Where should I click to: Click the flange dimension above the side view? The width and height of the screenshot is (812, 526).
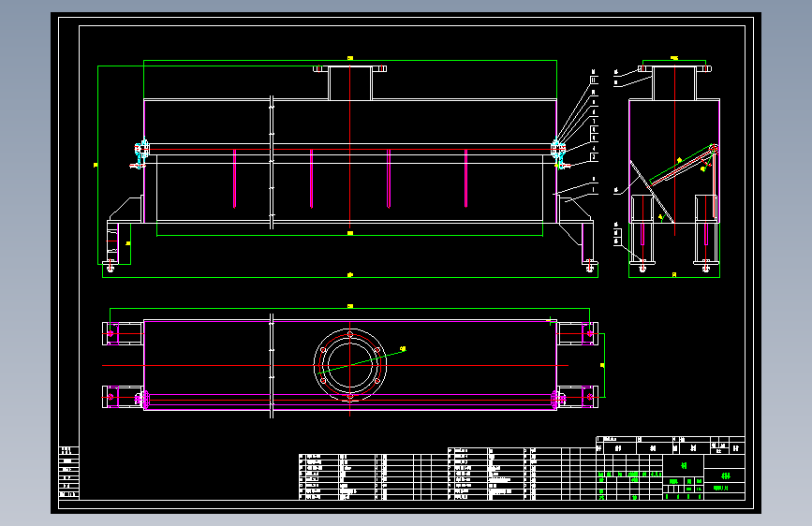pos(674,58)
